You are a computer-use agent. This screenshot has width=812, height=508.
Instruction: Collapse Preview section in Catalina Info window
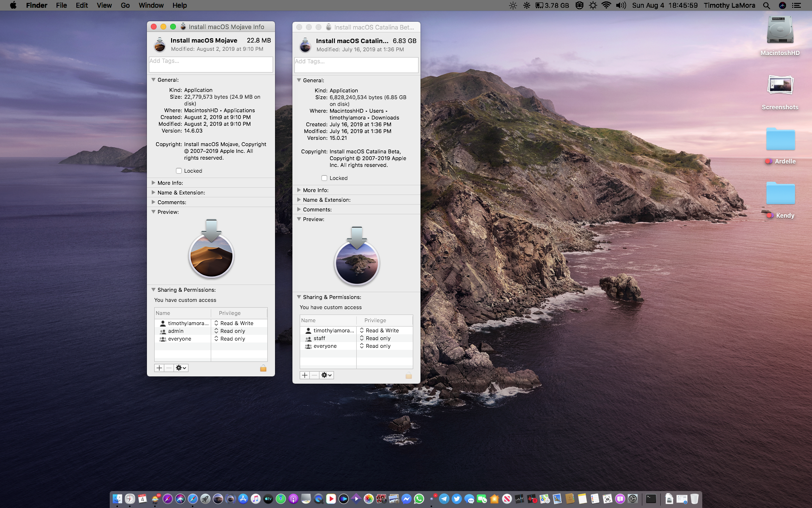[x=299, y=219]
